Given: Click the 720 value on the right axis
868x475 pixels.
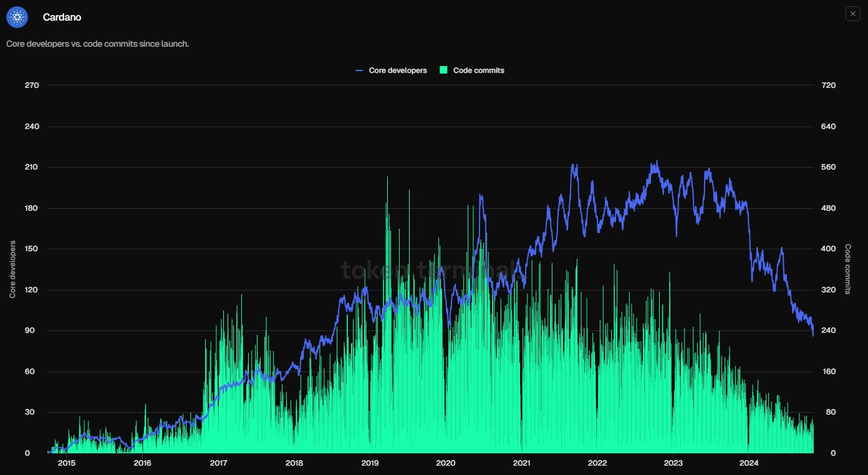Looking at the screenshot, I should [828, 85].
